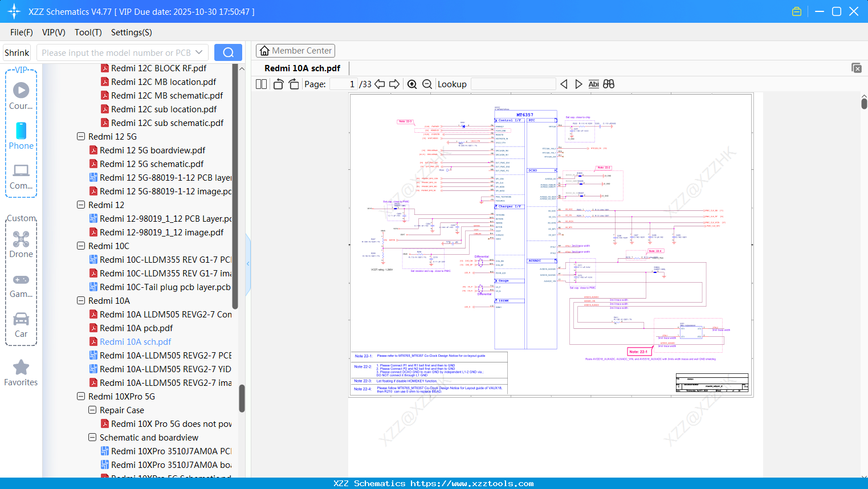This screenshot has width=868, height=489.
Task: Toggle the Abi whole-word match option
Action: click(x=593, y=84)
